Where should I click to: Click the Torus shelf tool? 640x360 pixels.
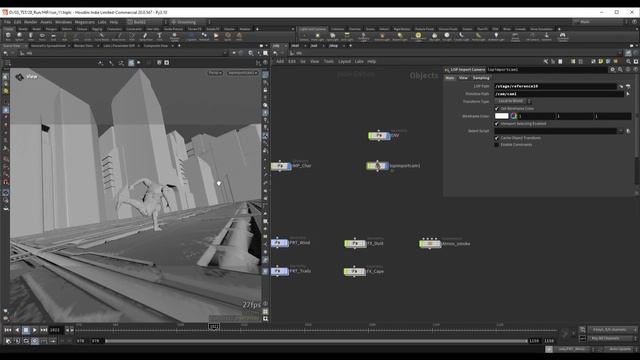tap(42, 37)
